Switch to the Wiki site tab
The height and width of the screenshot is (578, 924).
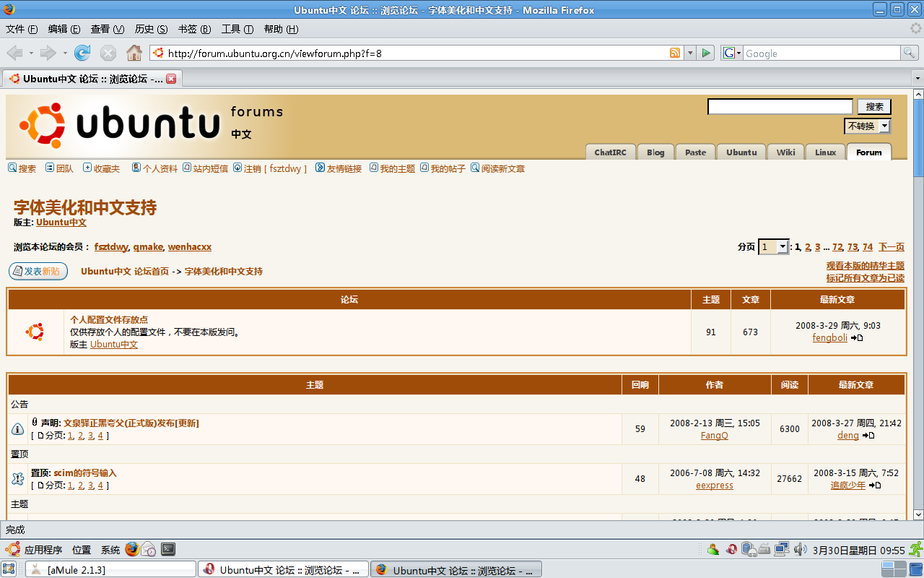[785, 152]
